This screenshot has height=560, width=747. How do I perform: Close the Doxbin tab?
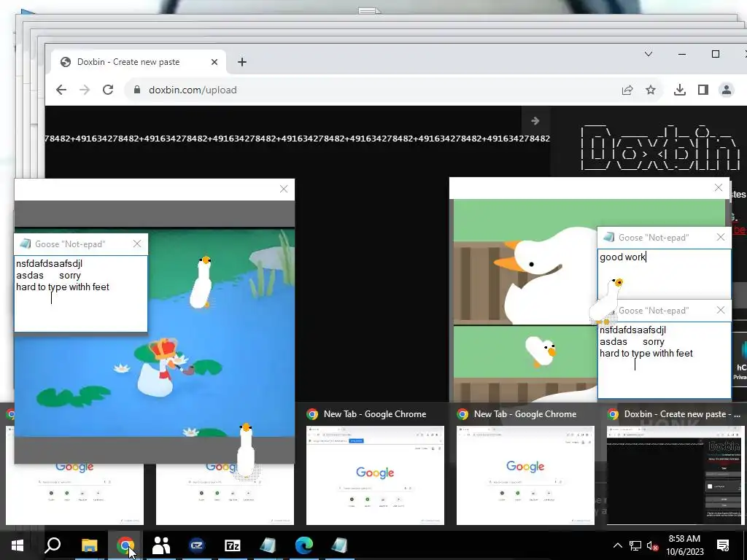coord(214,62)
